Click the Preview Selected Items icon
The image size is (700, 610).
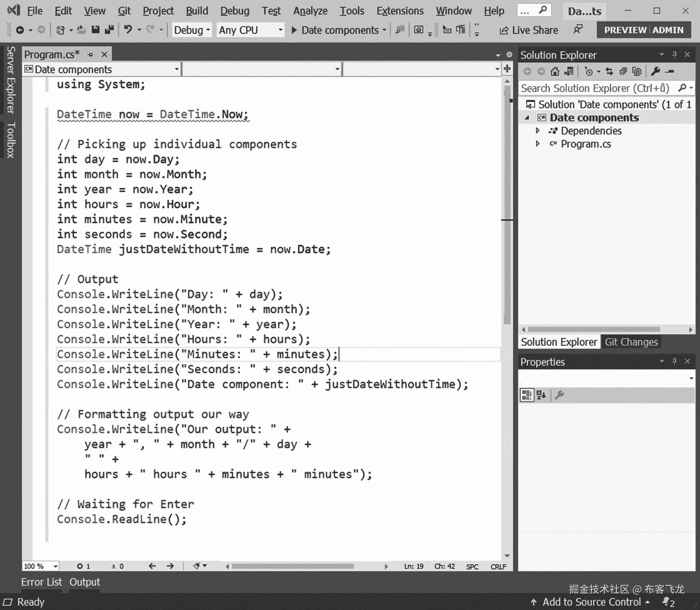[670, 71]
